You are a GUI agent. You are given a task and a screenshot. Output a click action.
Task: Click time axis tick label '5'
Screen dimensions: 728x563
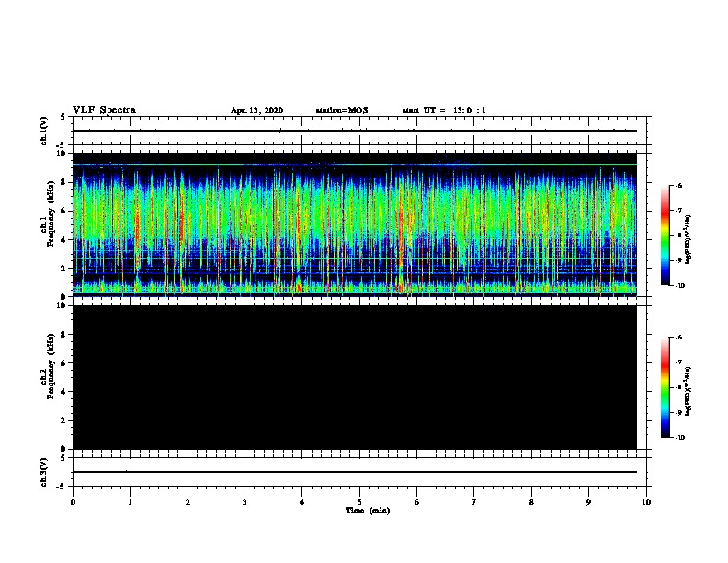coord(359,502)
